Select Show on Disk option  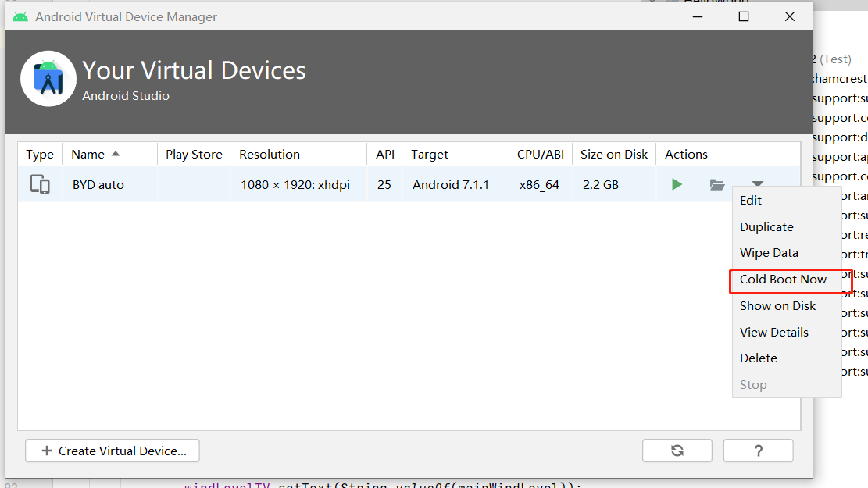click(787, 306)
